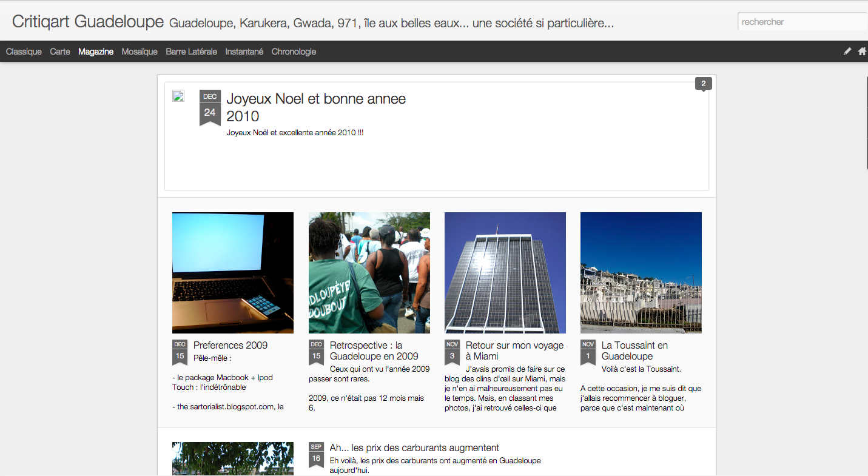Switch to Barre Latérale view

point(191,52)
